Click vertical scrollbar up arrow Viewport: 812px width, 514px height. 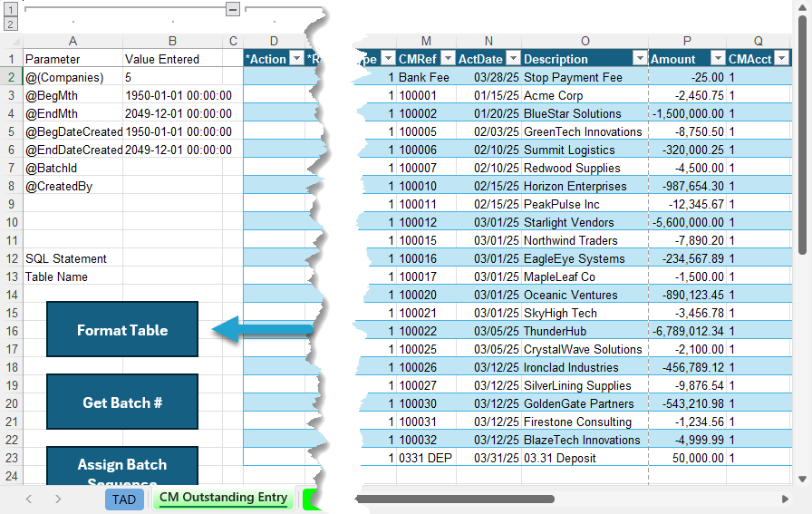pyautogui.click(x=802, y=7)
